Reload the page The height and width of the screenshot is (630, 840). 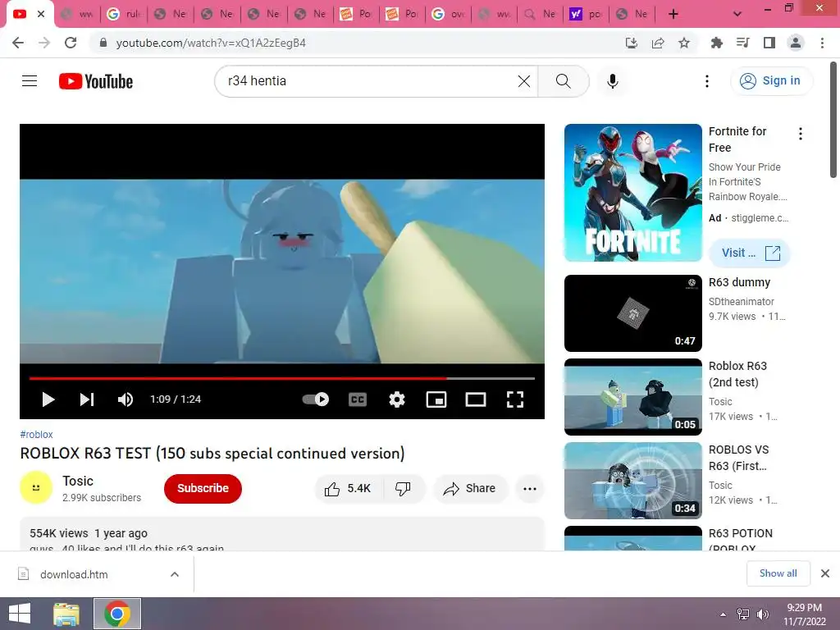point(71,43)
